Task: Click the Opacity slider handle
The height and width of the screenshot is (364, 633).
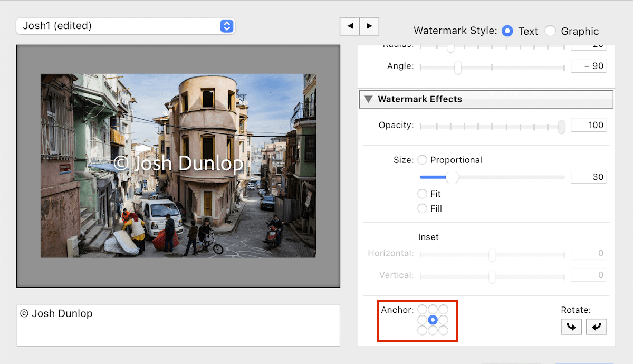Action: coord(561,127)
